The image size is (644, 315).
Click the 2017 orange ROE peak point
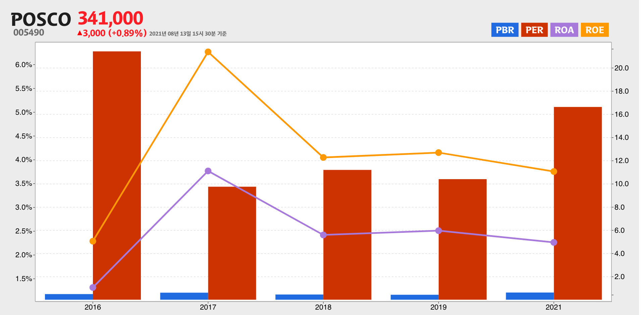click(x=208, y=52)
